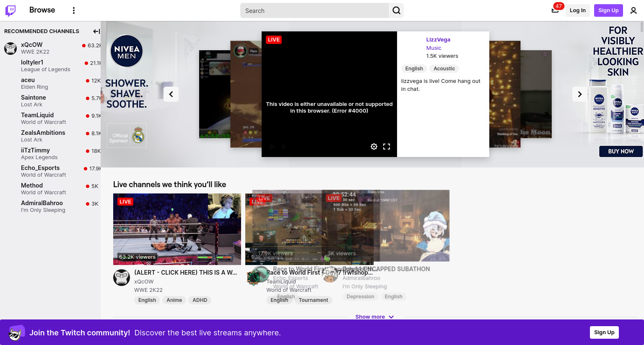Open the Prime loot crown notifications
Image resolution: width=644 pixels, height=345 pixels.
(555, 10)
